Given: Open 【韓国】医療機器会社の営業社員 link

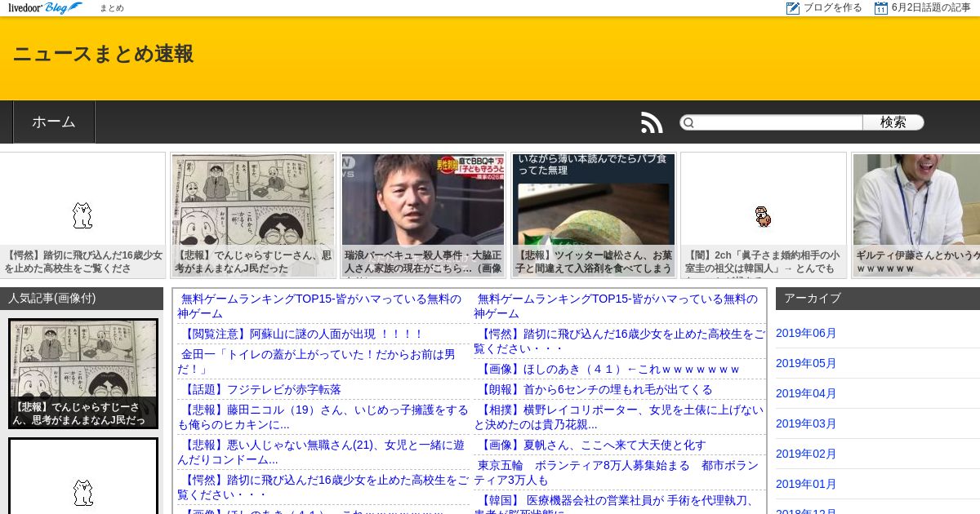Looking at the screenshot, I should coord(614,504).
